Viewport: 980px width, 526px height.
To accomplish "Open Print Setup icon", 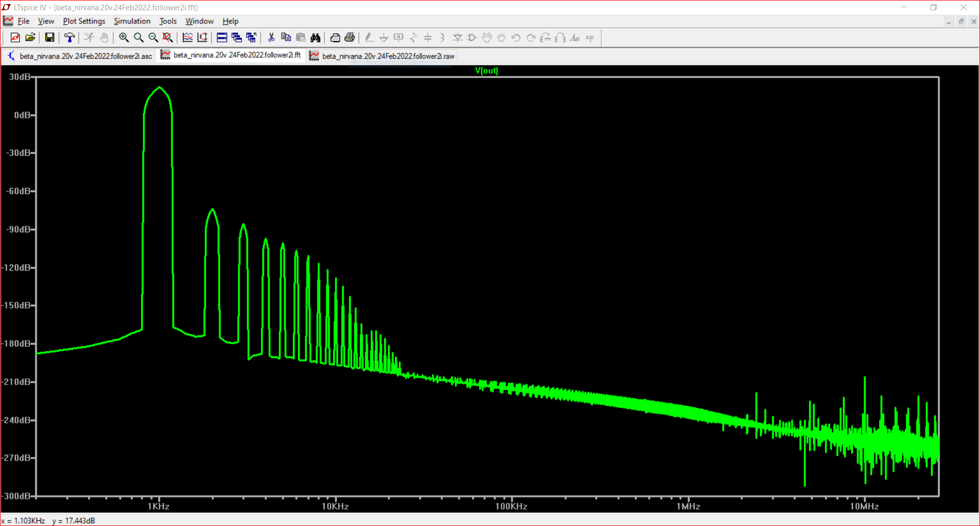I will [335, 37].
